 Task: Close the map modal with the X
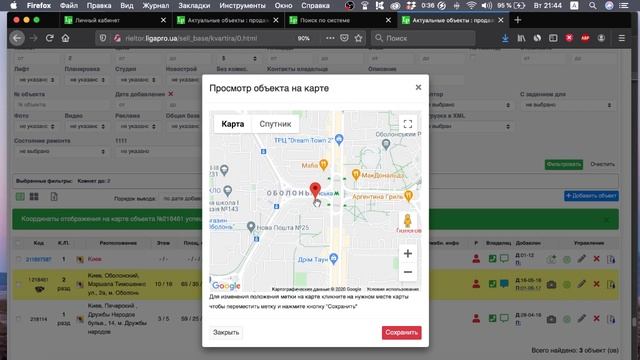(x=418, y=87)
